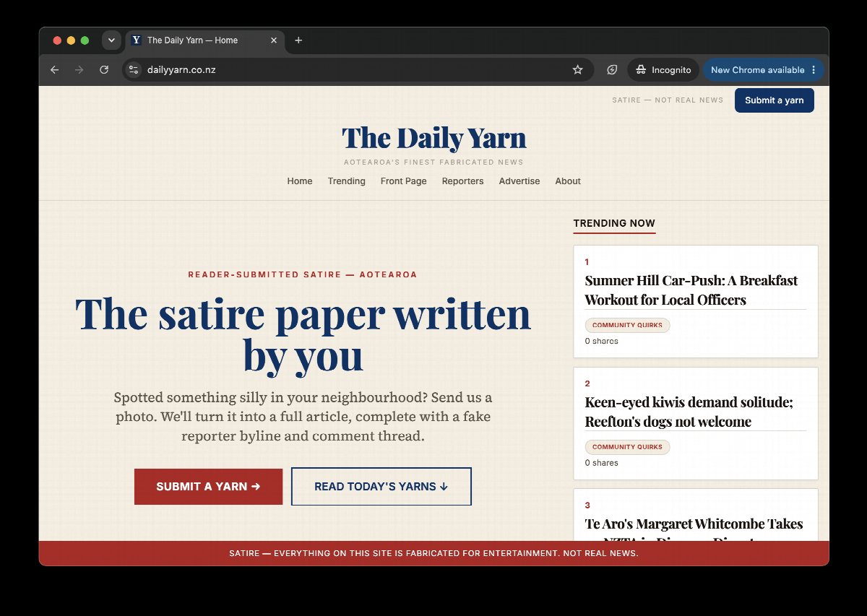Open a new tab with plus icon
867x616 pixels.
[x=298, y=40]
